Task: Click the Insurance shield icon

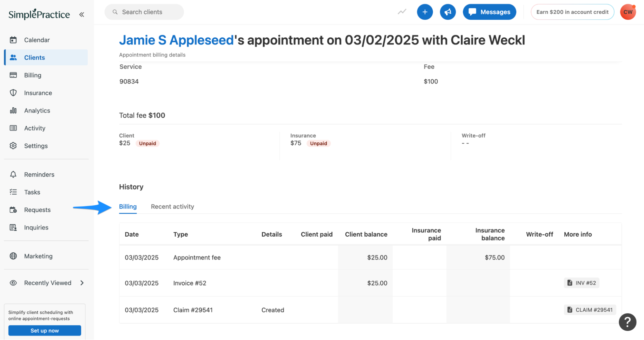Action: coord(13,93)
